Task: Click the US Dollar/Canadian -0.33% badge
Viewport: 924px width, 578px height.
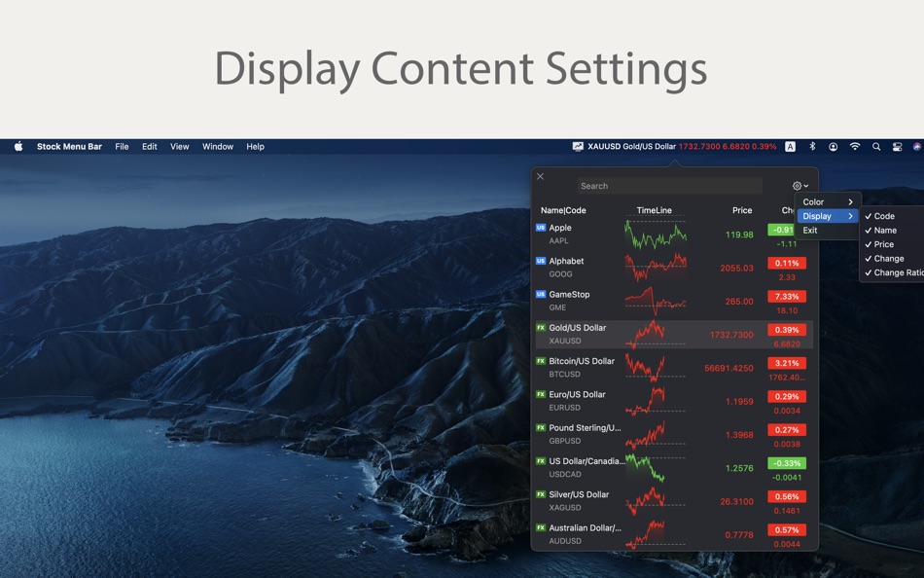Action: click(787, 463)
